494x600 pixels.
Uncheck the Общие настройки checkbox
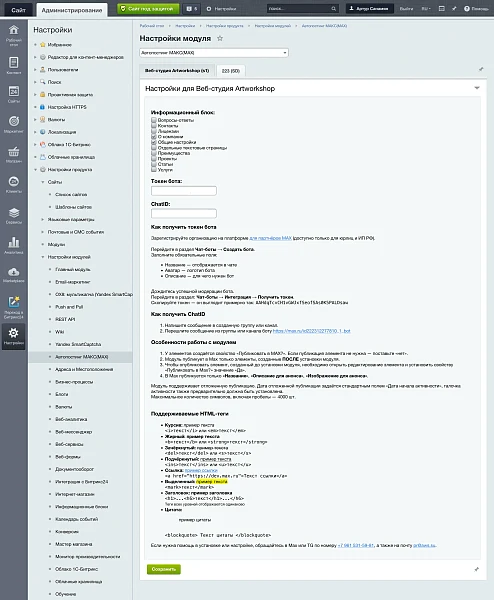point(154,142)
